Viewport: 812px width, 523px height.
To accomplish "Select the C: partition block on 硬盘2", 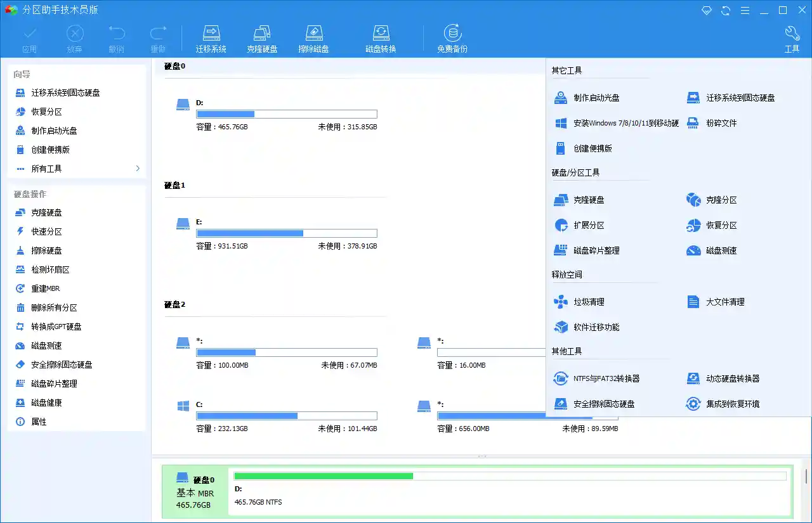I will (286, 415).
